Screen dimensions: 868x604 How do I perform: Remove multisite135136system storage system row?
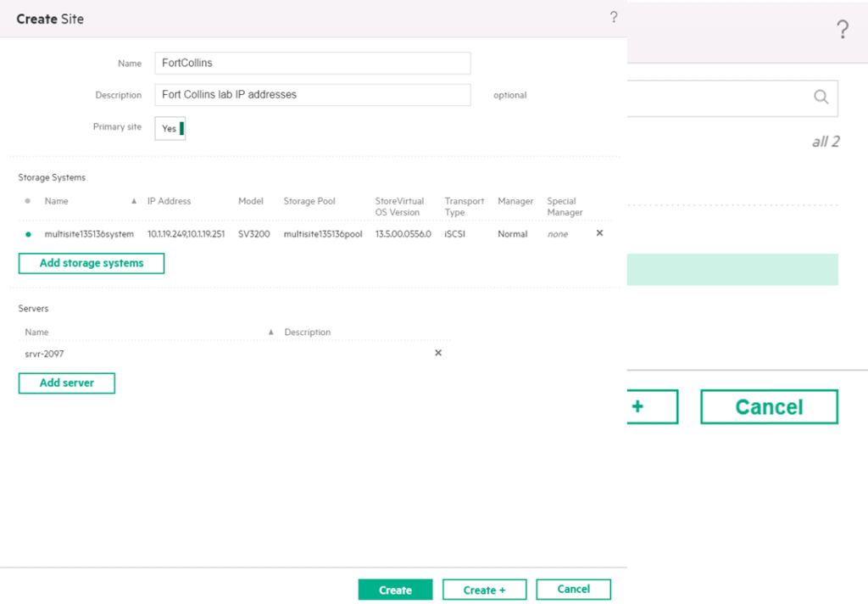click(x=599, y=233)
